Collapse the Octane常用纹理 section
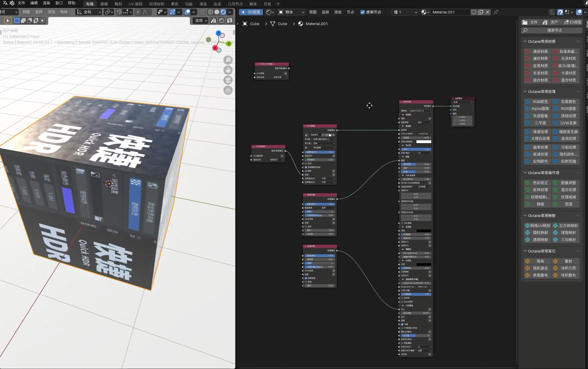 click(x=525, y=91)
